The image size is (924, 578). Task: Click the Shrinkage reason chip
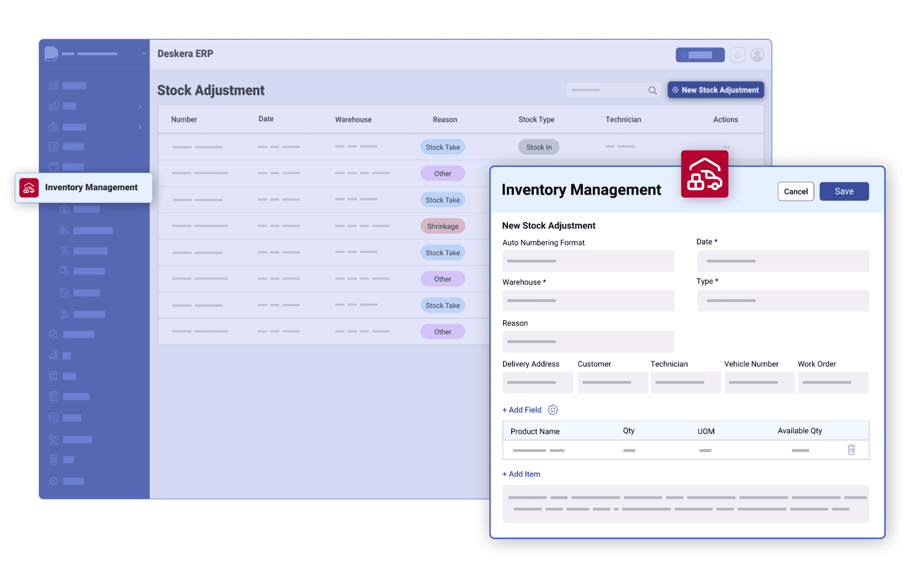442,226
